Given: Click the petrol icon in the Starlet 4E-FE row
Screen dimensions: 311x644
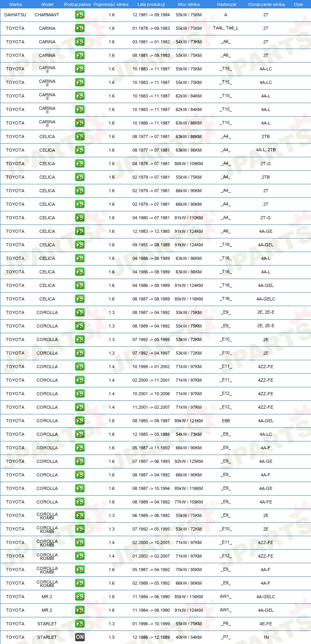Looking at the screenshot, I should tap(80, 624).
